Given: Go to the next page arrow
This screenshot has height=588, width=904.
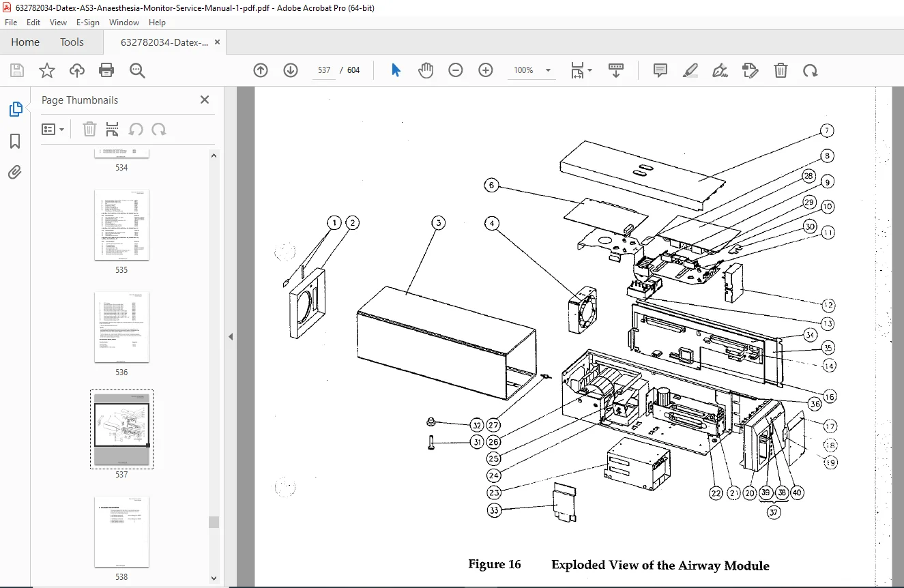Looking at the screenshot, I should 291,70.
